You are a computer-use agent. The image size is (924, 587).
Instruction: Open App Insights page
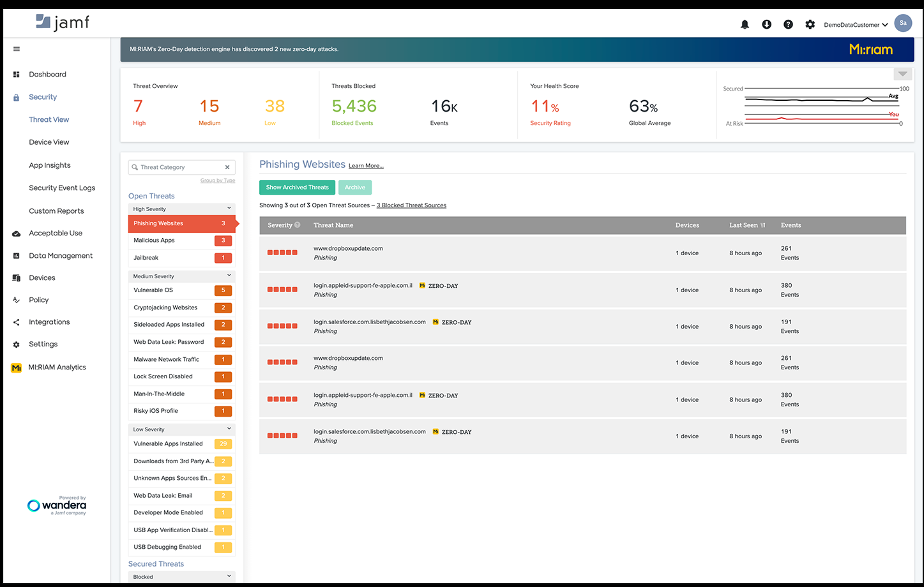[50, 165]
